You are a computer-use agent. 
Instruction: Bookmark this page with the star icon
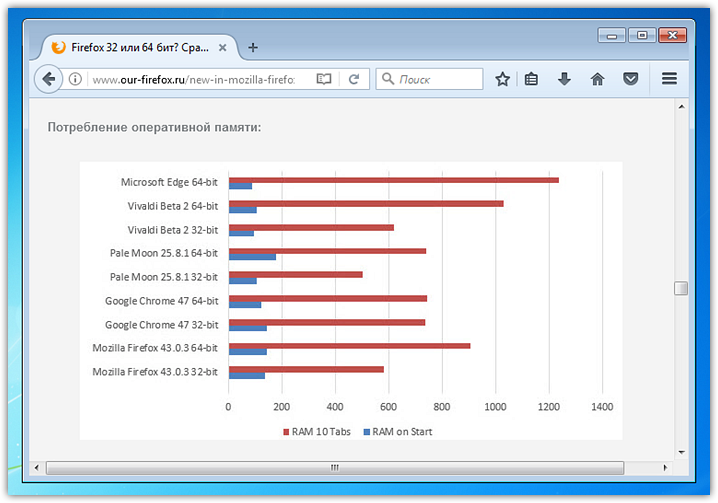[502, 79]
